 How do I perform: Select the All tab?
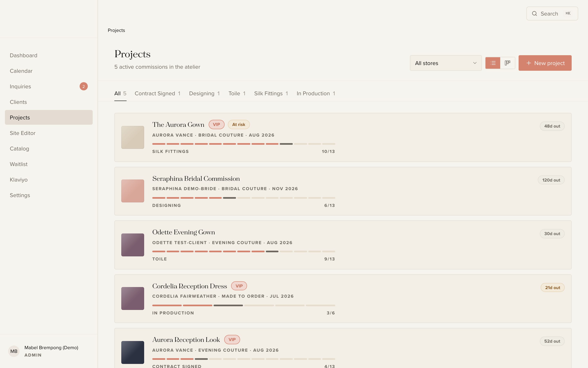coord(120,93)
